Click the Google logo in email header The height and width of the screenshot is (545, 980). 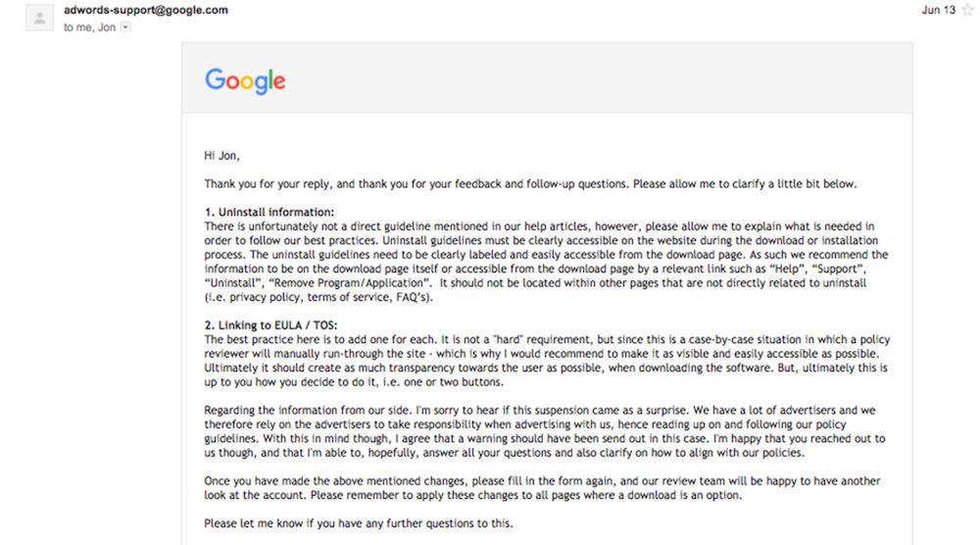click(245, 79)
